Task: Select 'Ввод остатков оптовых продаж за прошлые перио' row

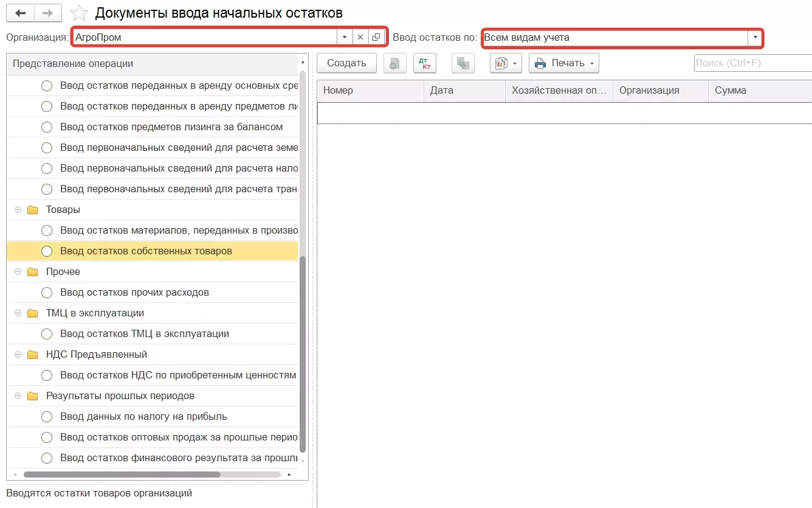Action: pos(152,437)
